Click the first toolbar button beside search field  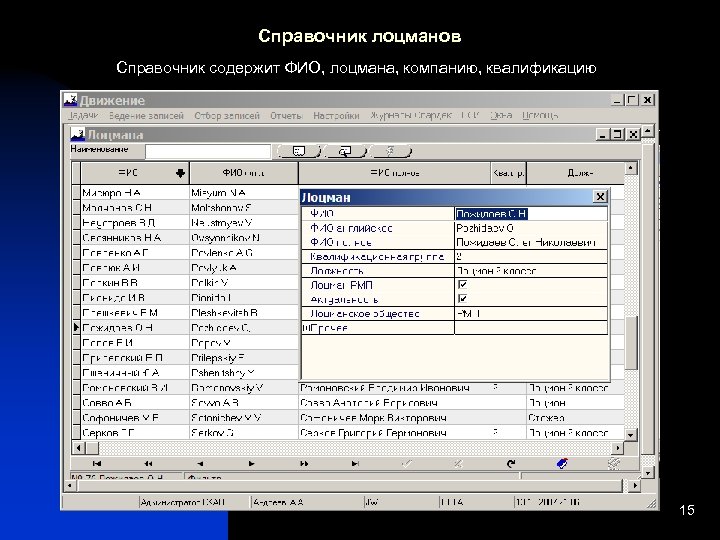(299, 151)
